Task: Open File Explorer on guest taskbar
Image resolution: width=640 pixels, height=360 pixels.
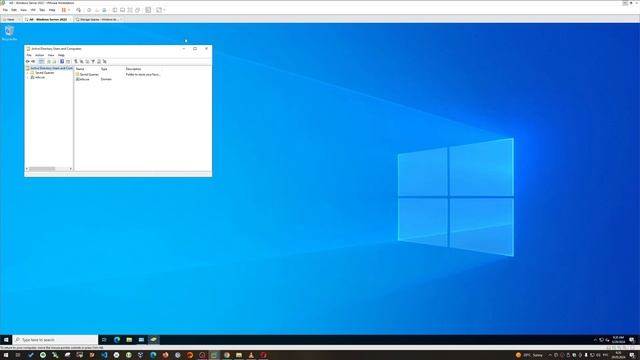Action: point(129,340)
